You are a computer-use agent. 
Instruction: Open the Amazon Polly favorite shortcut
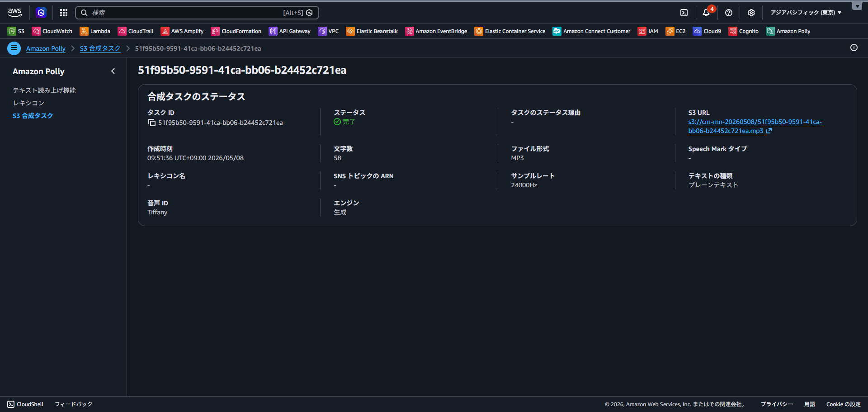pos(788,31)
